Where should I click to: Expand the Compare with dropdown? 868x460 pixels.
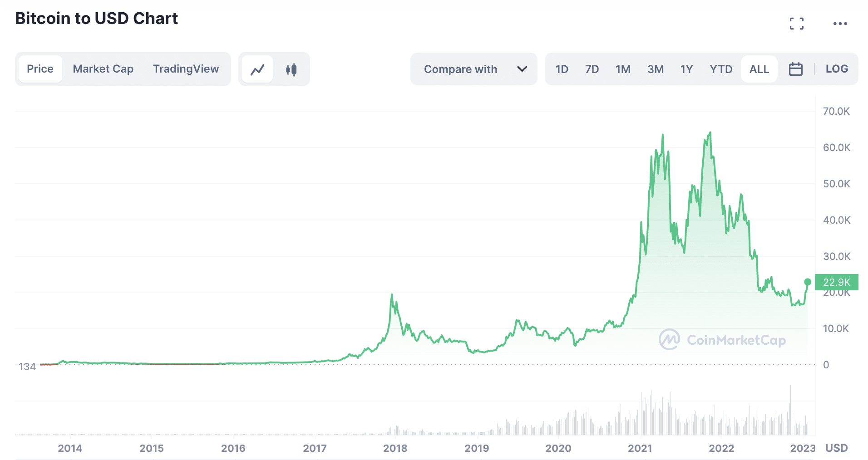pyautogui.click(x=474, y=69)
